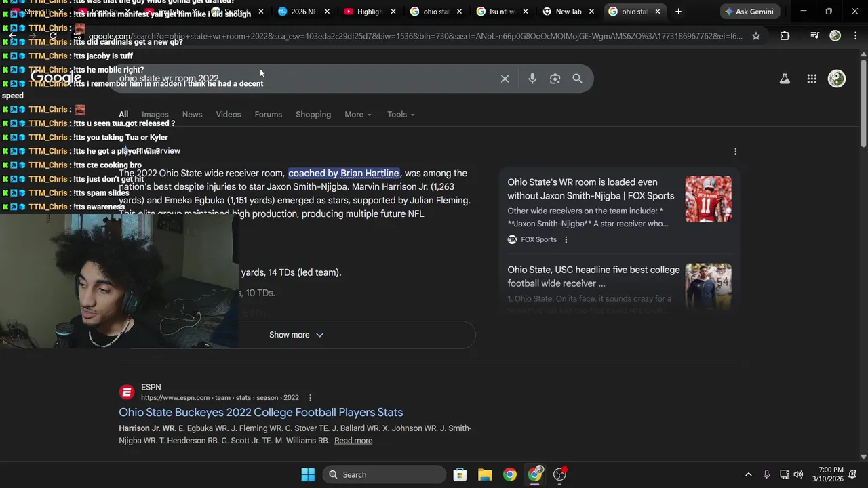868x488 pixels.
Task: Open FOX Sports WR room article
Action: pyautogui.click(x=591, y=189)
